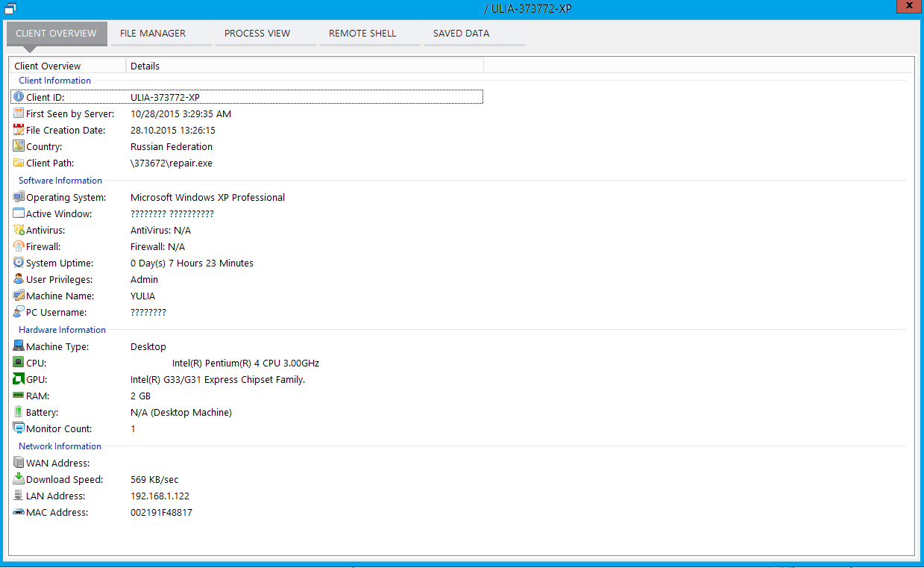Click the Battery icon

pyautogui.click(x=19, y=412)
